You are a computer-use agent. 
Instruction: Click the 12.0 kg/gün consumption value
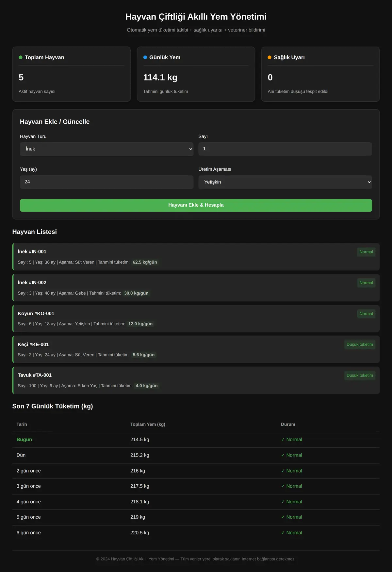[140, 324]
